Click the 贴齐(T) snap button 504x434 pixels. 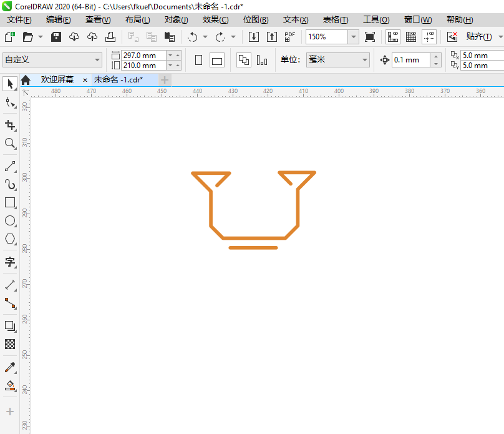[479, 37]
